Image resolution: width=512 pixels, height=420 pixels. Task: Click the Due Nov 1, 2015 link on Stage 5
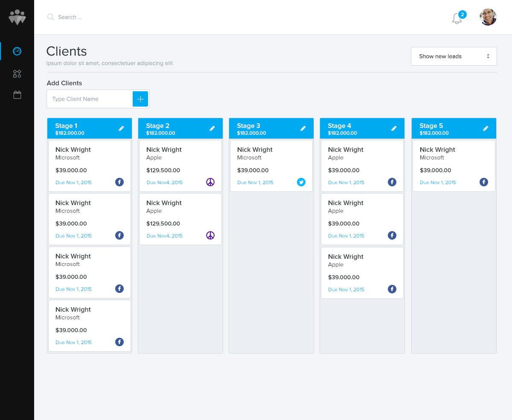tap(438, 182)
